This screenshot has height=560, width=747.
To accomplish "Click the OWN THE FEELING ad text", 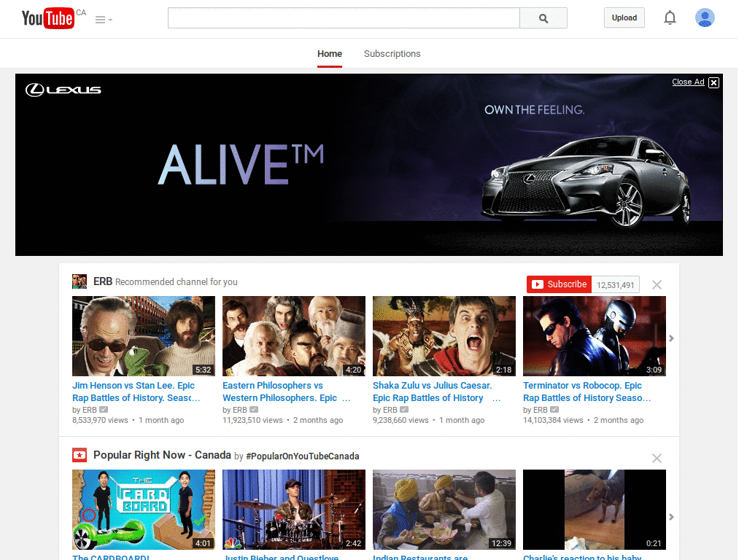I will [x=534, y=110].
